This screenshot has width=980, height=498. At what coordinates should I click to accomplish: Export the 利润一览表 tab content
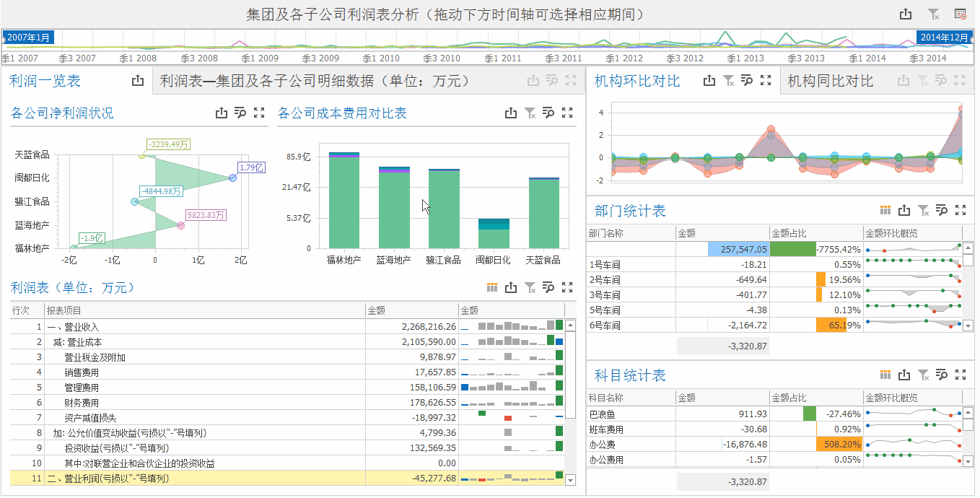click(138, 82)
